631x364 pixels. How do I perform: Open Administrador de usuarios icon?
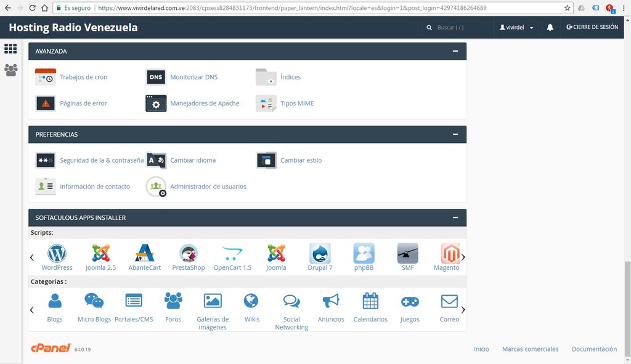[156, 187]
